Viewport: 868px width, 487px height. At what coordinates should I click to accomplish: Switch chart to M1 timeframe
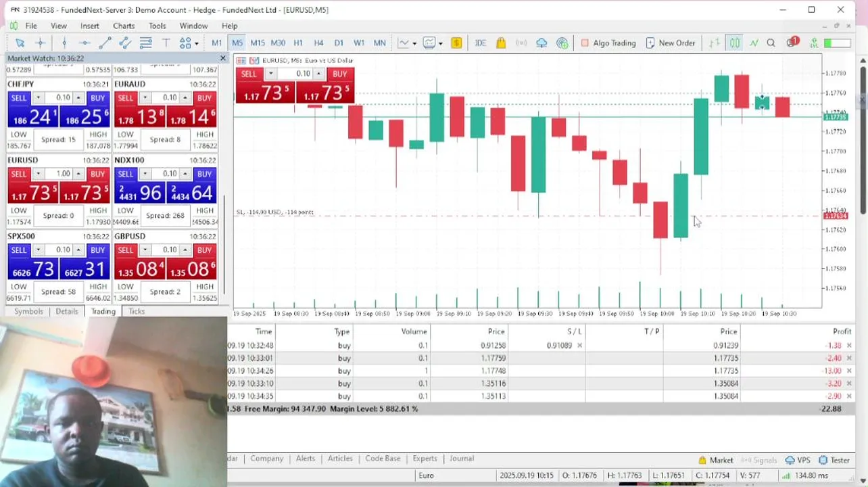click(216, 43)
